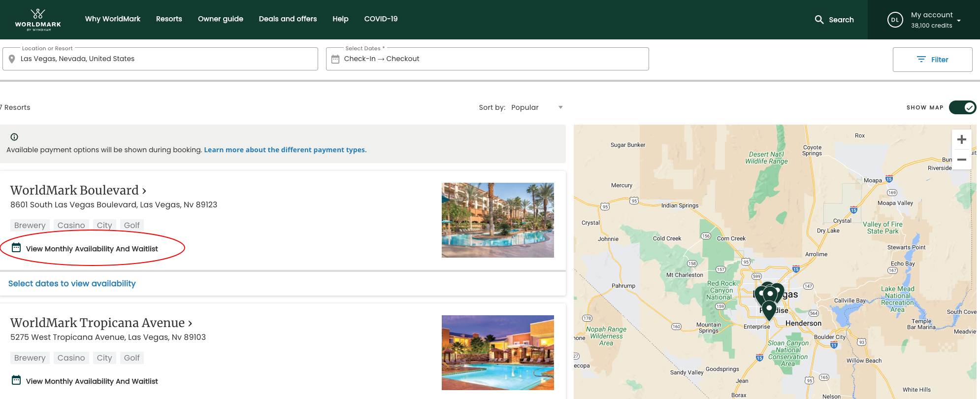Screen dimensions: 980x399
Task: Click the Search label in header
Action: (841, 20)
